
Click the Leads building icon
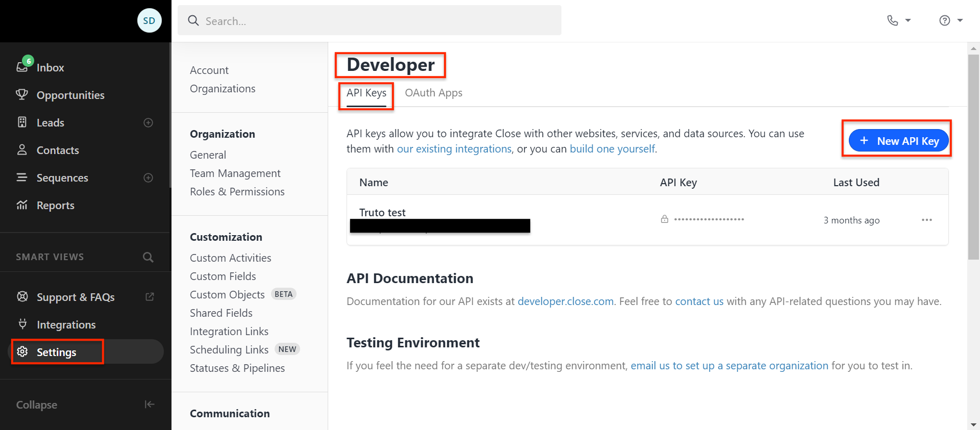22,122
